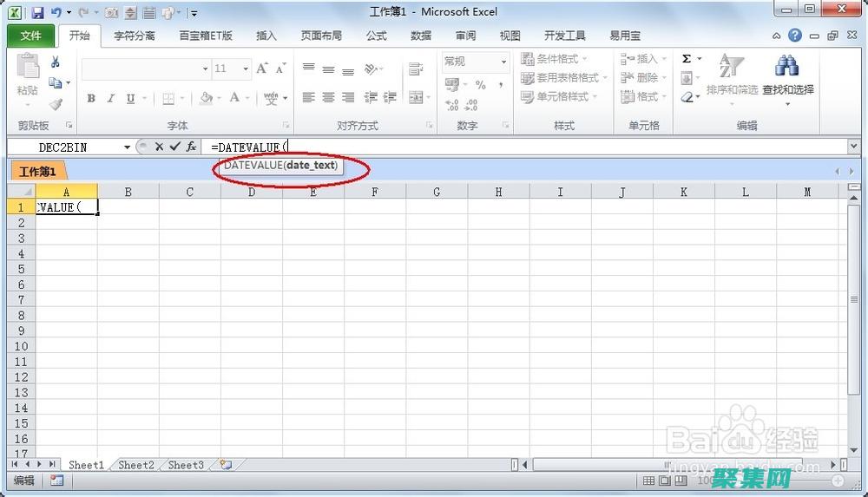Toggle Bold formatting
Viewport: 868px width, 497px height.
click(91, 99)
